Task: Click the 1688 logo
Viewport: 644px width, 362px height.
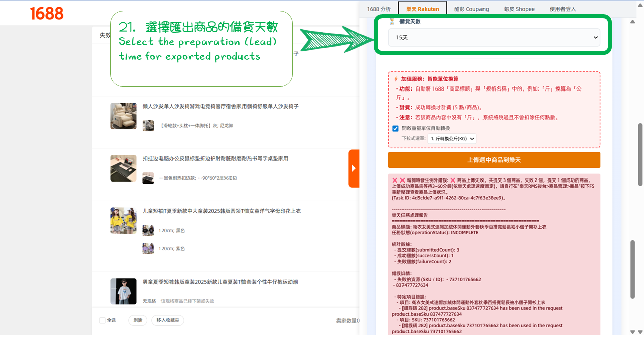Action: (x=47, y=14)
